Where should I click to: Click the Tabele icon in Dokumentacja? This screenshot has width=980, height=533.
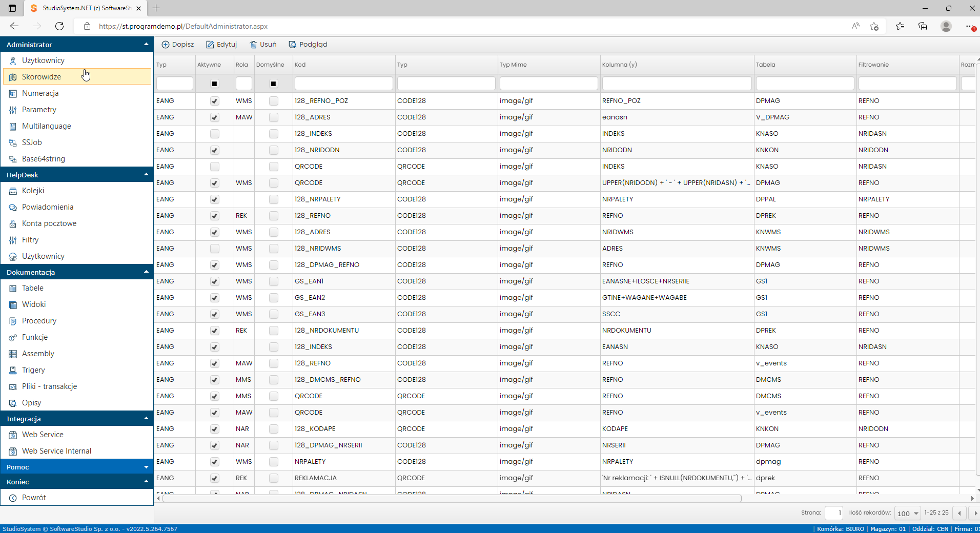(13, 289)
